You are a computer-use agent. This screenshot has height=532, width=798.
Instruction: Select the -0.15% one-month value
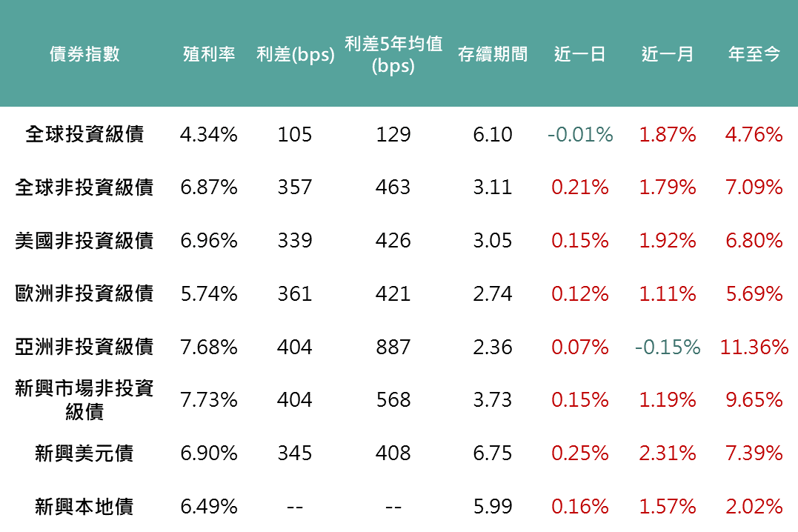[x=668, y=347]
